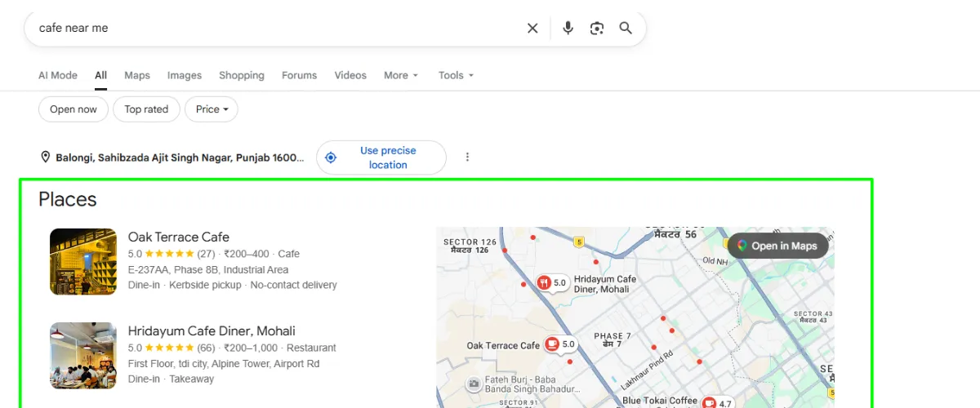Click the Hridayum Cafe Diner photo thumbnail
This screenshot has height=408, width=980.
83,356
